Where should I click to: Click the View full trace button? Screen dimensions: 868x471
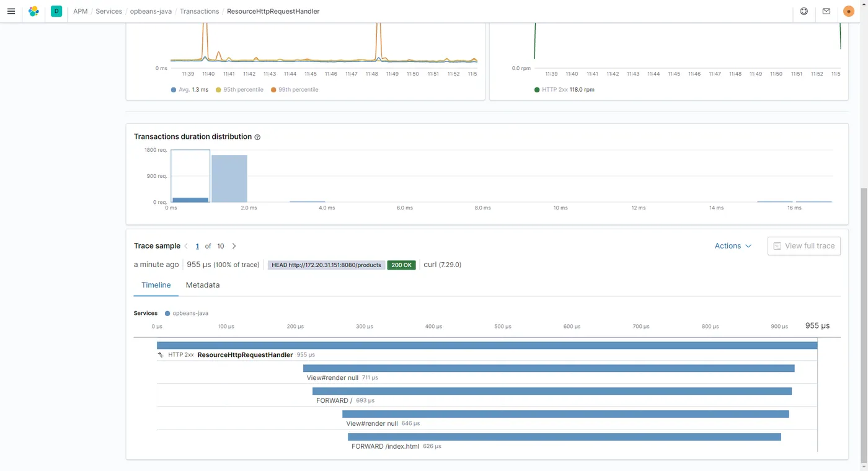[x=804, y=246]
